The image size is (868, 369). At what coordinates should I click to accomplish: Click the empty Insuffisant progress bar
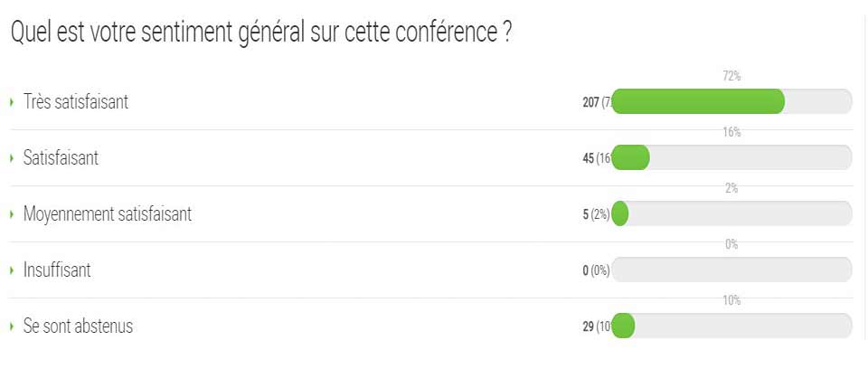coord(731,270)
